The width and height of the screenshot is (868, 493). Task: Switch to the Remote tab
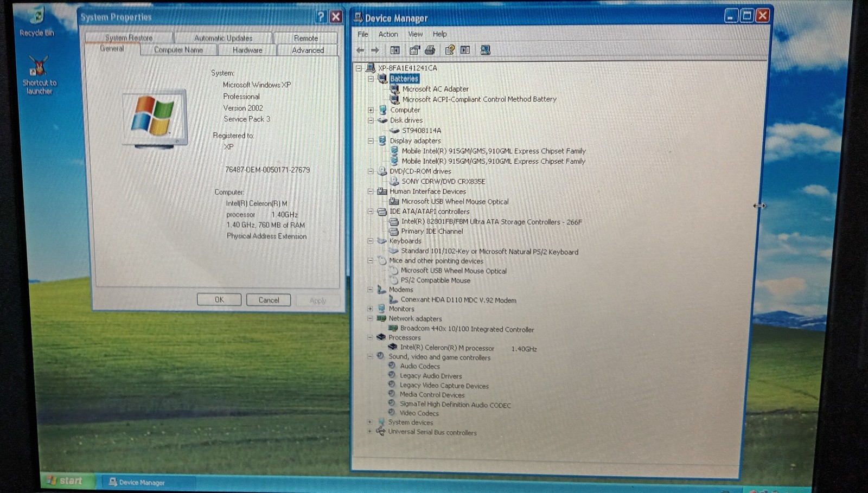[x=306, y=38]
